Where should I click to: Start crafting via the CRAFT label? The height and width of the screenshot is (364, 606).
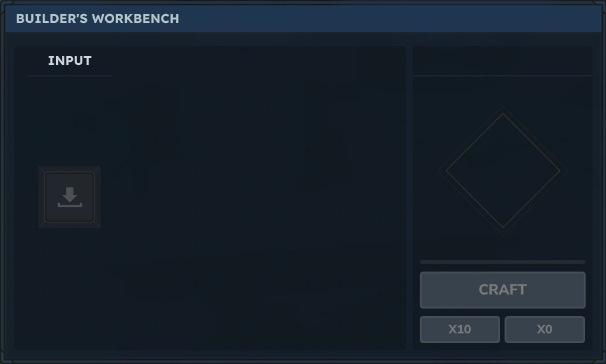503,290
